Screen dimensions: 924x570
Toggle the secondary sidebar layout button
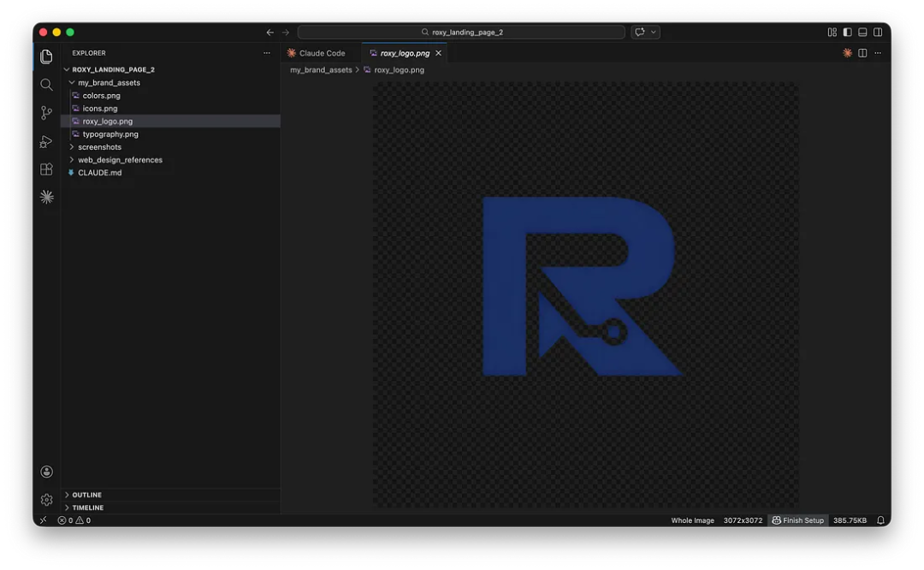[878, 33]
